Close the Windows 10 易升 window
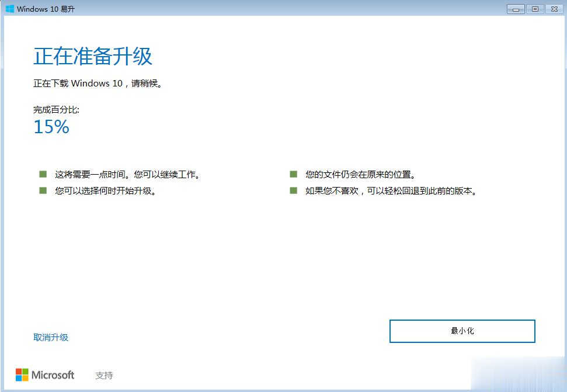Image resolution: width=567 pixels, height=392 pixels. click(x=554, y=9)
